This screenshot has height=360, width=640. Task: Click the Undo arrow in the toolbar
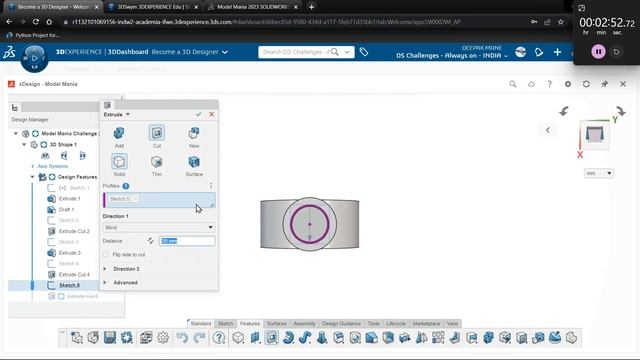pos(182,338)
